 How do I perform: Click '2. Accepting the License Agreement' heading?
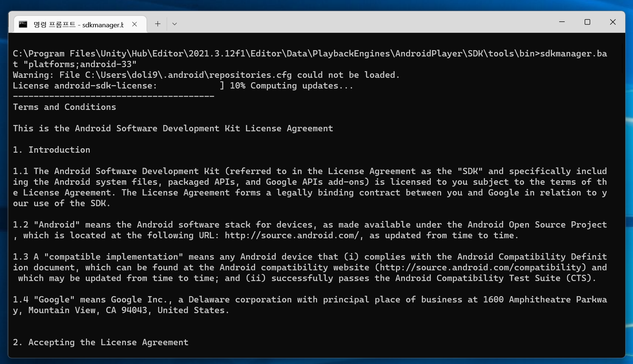(101, 342)
